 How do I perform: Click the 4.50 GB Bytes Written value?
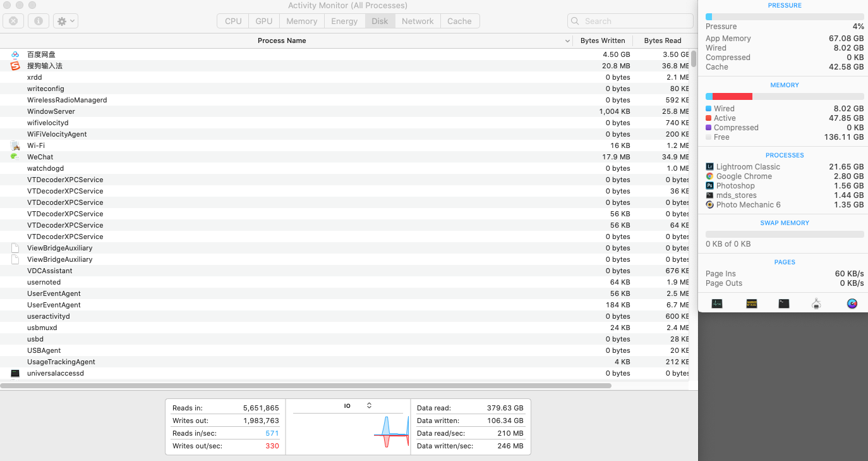(x=617, y=54)
